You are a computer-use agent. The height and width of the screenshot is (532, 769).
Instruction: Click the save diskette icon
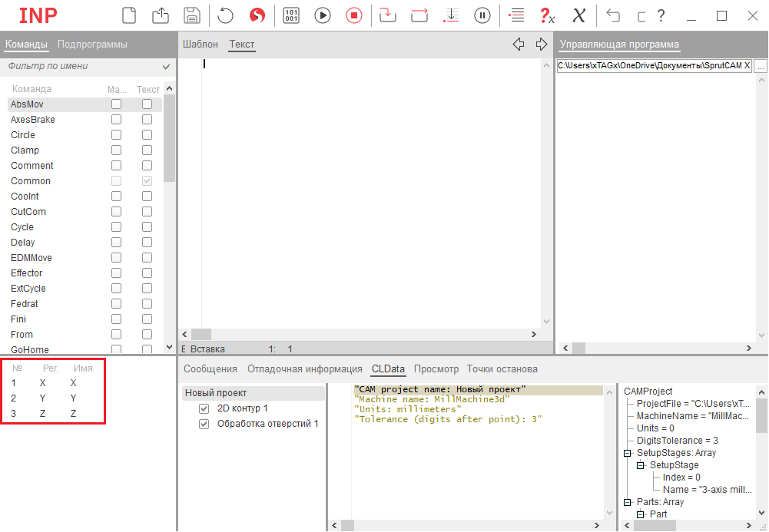click(192, 15)
